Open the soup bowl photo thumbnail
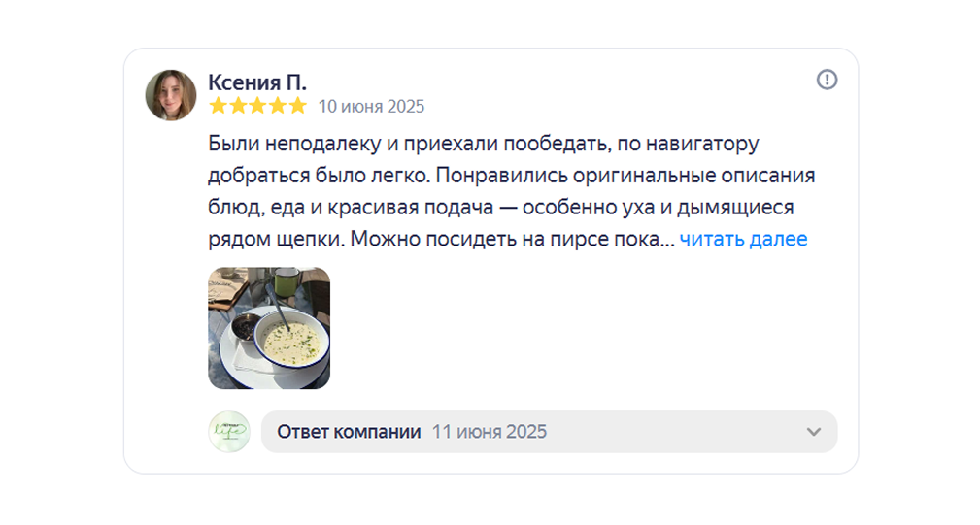Image resolution: width=980 pixels, height=525 pixels. coord(269,328)
